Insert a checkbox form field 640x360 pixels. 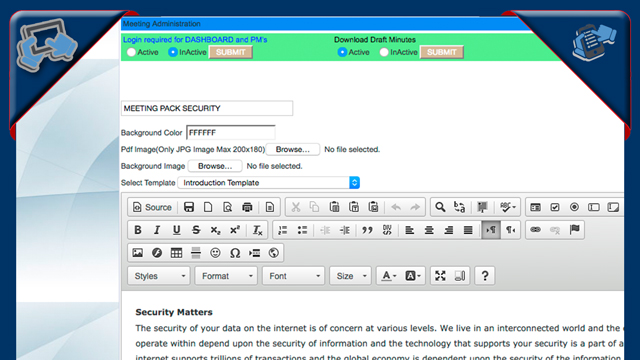[x=555, y=207]
